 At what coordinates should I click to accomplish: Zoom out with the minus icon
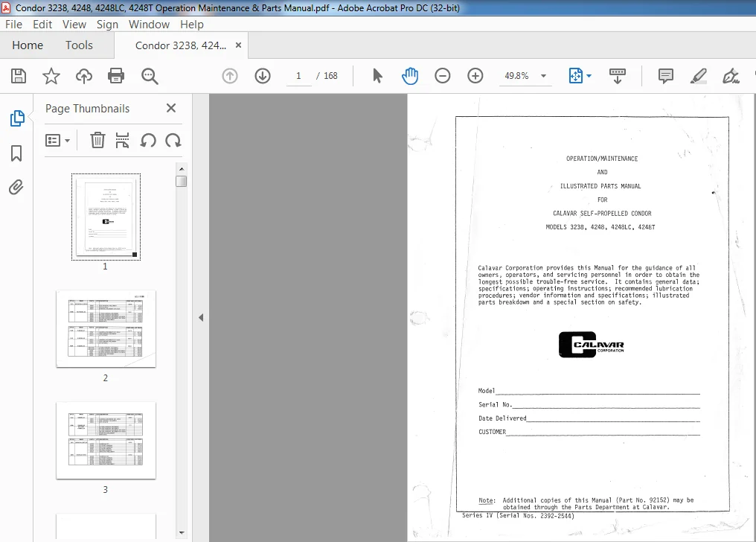(442, 76)
